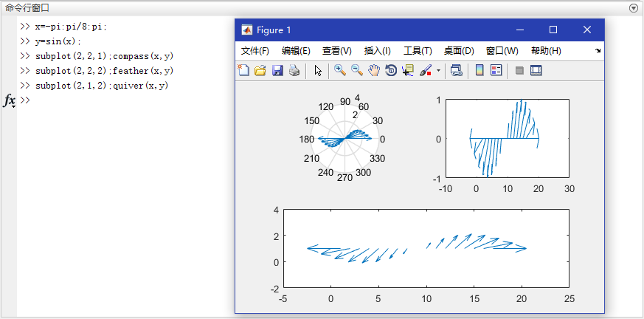Click the 25 x-axis label of quiver plot
The width and height of the screenshot is (644, 319).
pyautogui.click(x=569, y=299)
